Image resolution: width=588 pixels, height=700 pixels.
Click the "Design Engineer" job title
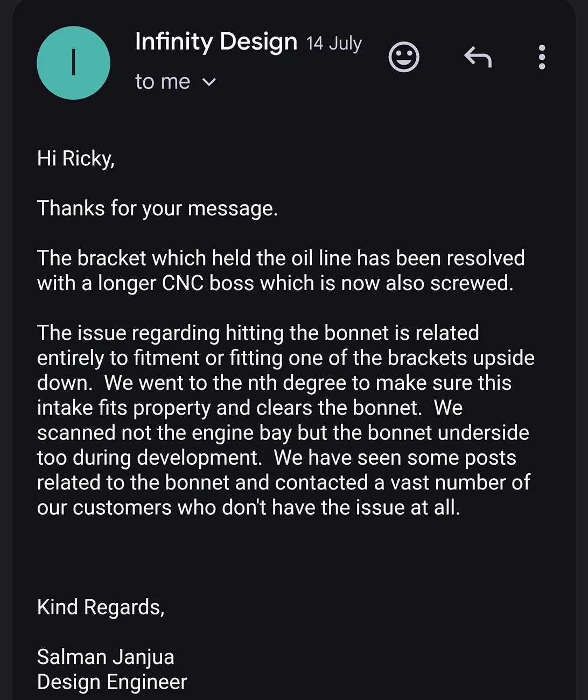point(112,682)
